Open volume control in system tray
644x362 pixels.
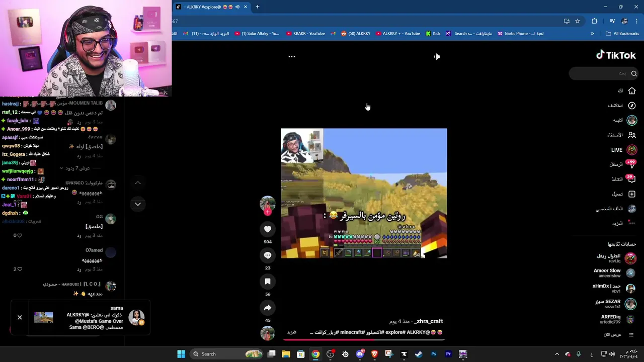[612, 354]
